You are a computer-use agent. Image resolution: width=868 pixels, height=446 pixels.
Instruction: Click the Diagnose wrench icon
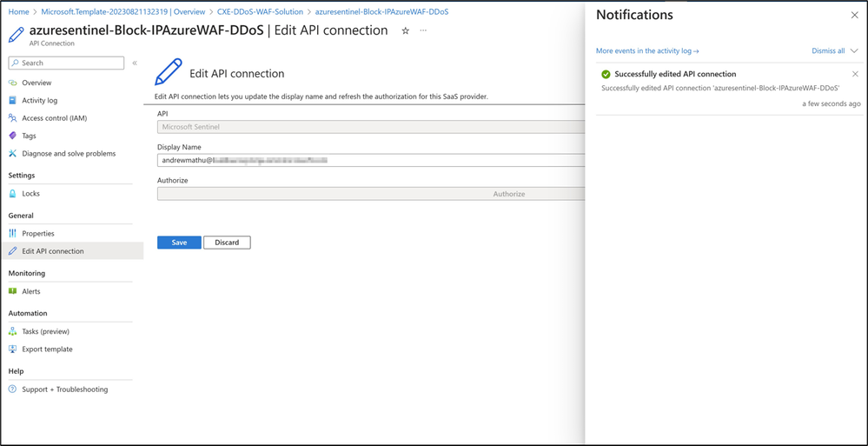point(13,154)
